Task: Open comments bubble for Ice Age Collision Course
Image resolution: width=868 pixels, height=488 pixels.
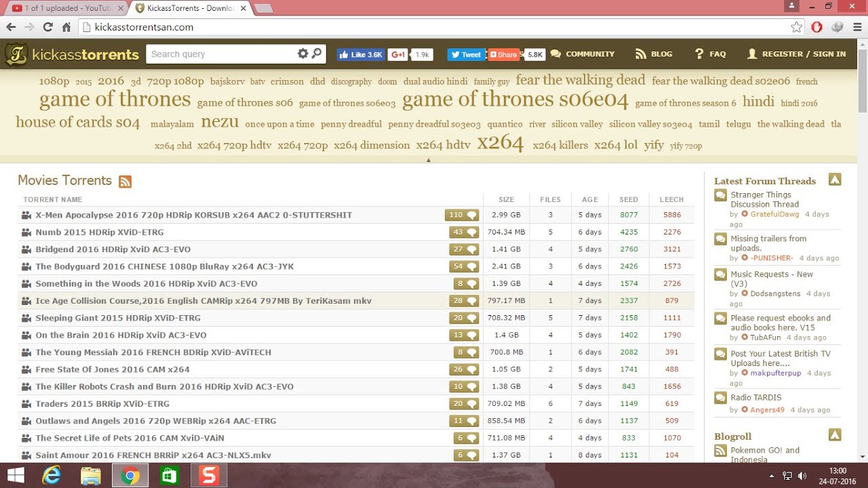Action: pyautogui.click(x=464, y=300)
